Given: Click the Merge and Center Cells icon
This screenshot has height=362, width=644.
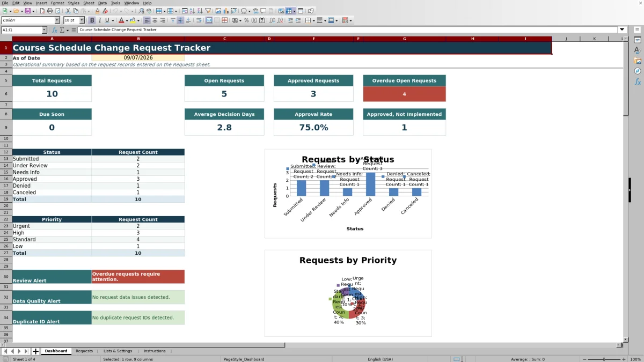Looking at the screenshot, I should click(209, 20).
